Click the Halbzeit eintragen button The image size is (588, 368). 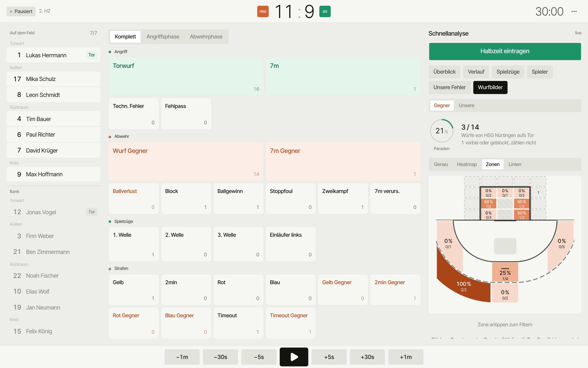tap(505, 51)
